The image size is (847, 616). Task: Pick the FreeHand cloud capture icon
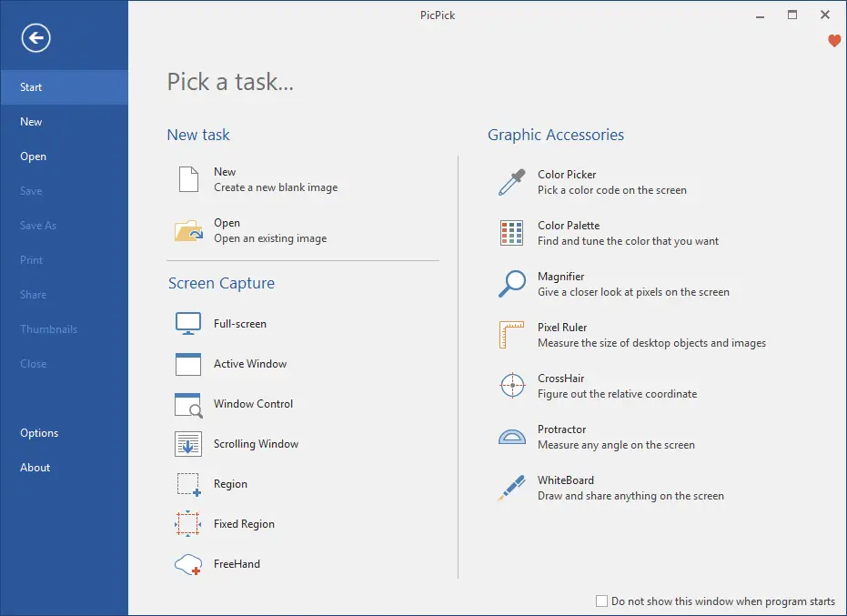pos(188,564)
